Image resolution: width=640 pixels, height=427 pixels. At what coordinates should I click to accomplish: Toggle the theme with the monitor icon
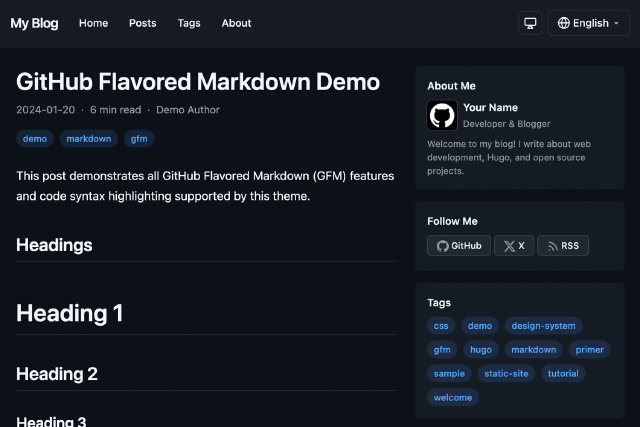coord(530,23)
